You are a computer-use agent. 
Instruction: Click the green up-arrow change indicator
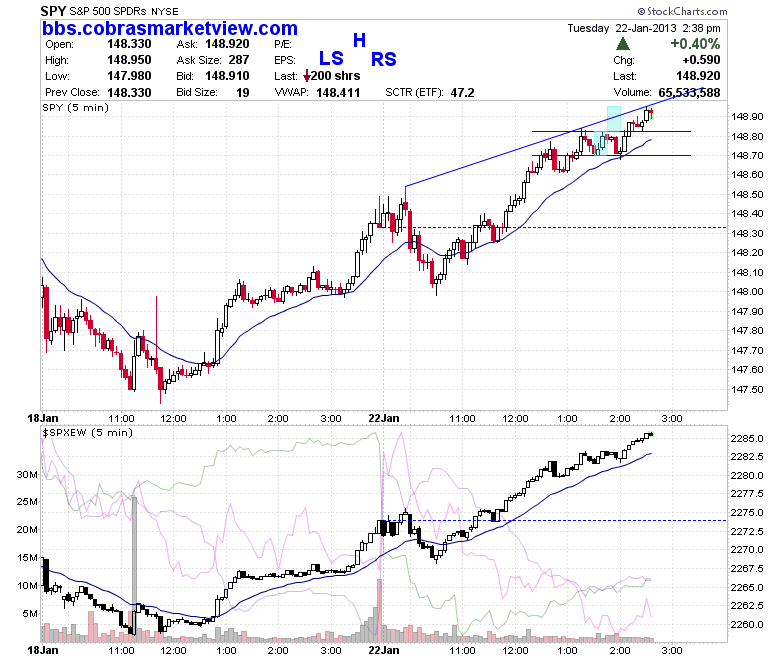pos(622,44)
